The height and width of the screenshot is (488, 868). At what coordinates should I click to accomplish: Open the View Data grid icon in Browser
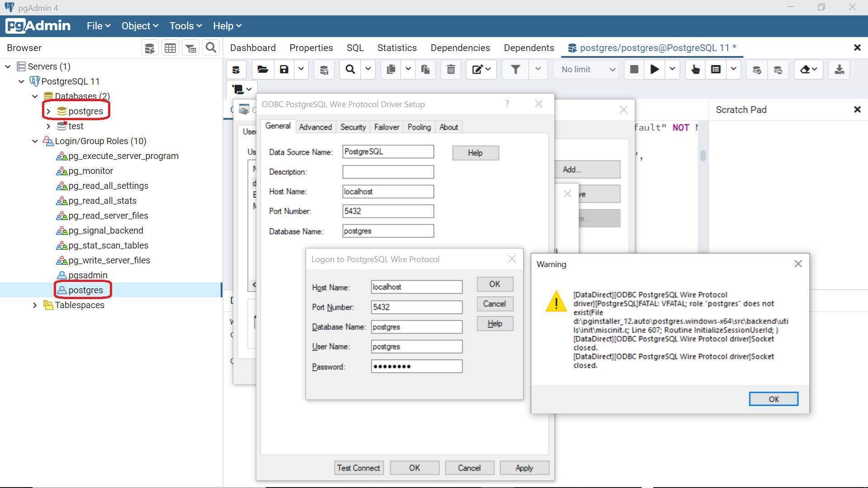coord(170,48)
